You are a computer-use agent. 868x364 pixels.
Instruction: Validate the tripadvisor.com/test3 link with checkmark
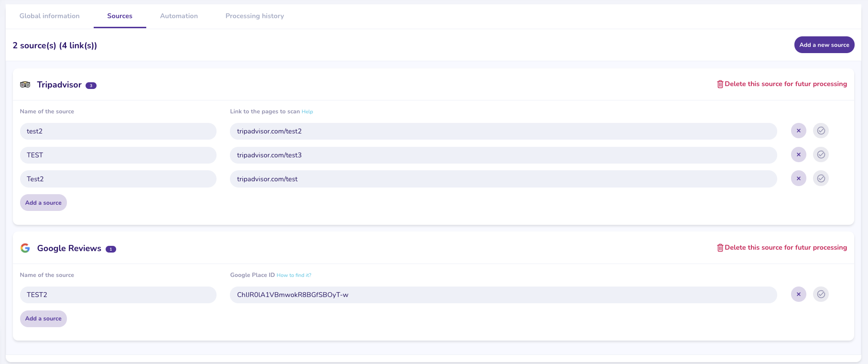point(821,154)
